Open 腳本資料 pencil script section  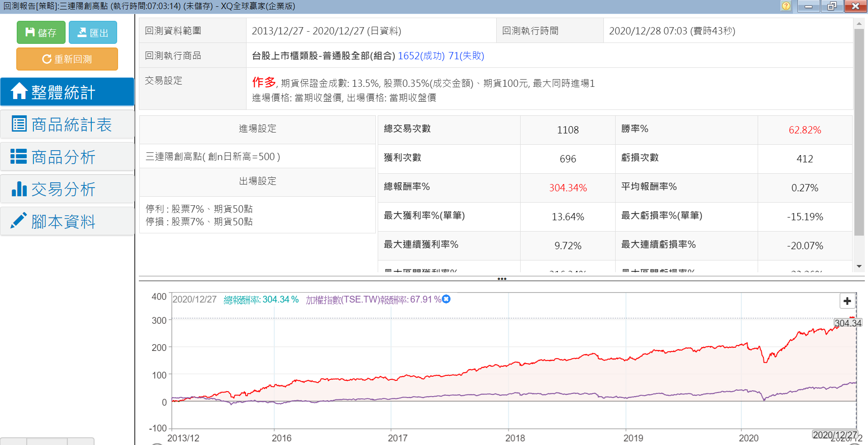tap(67, 222)
